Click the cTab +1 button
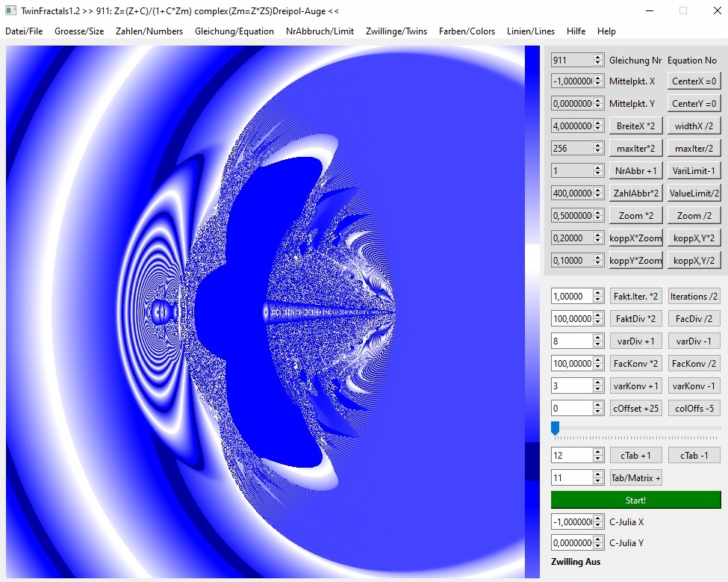 [x=635, y=455]
